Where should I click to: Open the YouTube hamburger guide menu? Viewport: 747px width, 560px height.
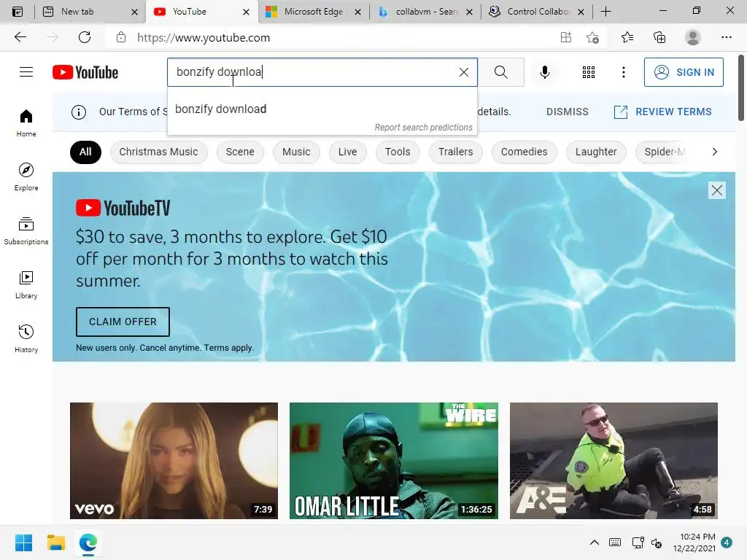[26, 72]
